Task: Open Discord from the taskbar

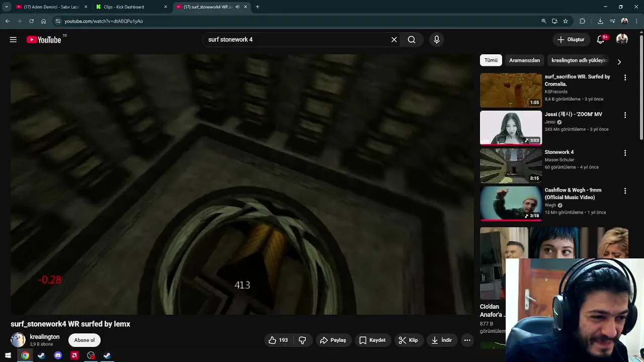Action: coord(58,355)
